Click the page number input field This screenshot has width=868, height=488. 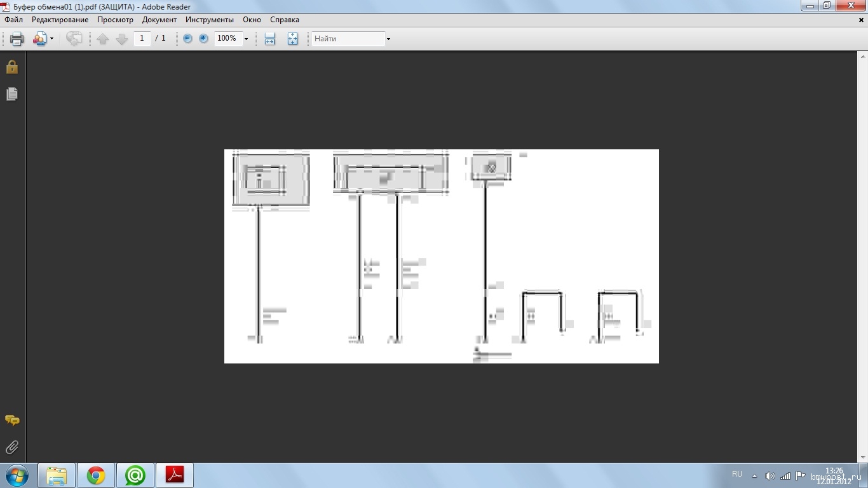pyautogui.click(x=142, y=39)
